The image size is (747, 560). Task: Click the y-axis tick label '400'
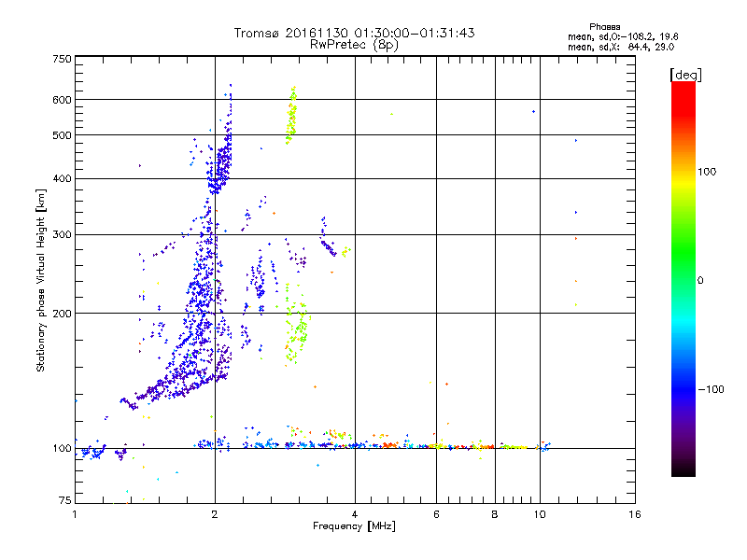pos(62,178)
